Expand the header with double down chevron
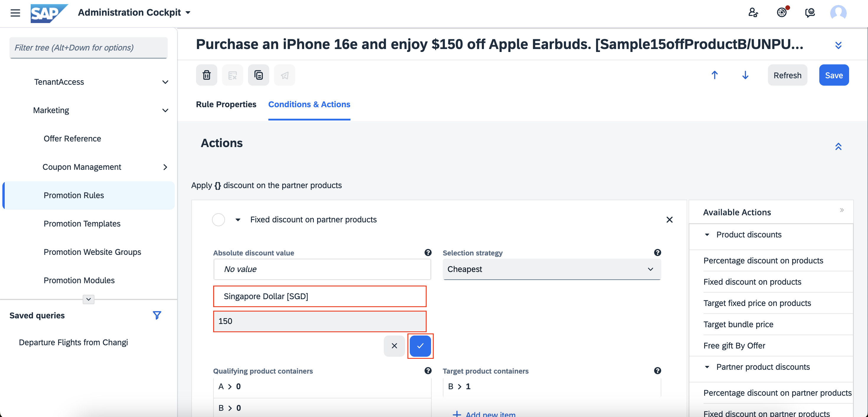The image size is (868, 417). click(838, 45)
